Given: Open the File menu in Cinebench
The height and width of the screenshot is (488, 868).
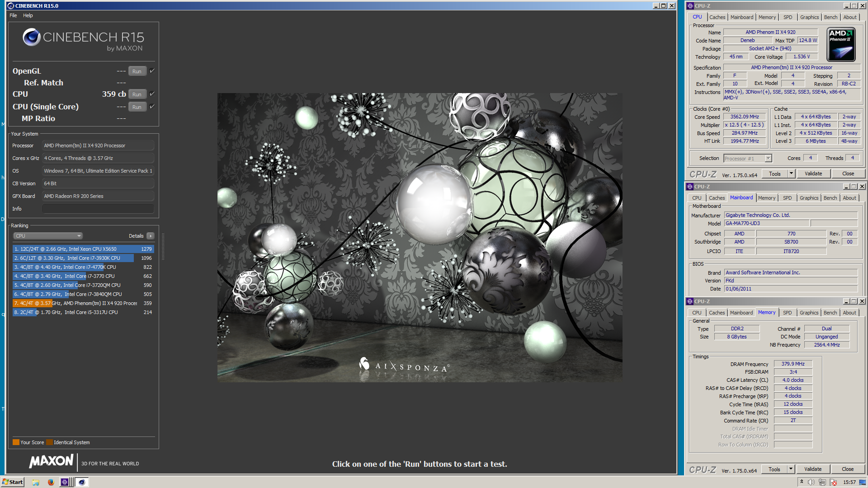Looking at the screenshot, I should [x=13, y=15].
